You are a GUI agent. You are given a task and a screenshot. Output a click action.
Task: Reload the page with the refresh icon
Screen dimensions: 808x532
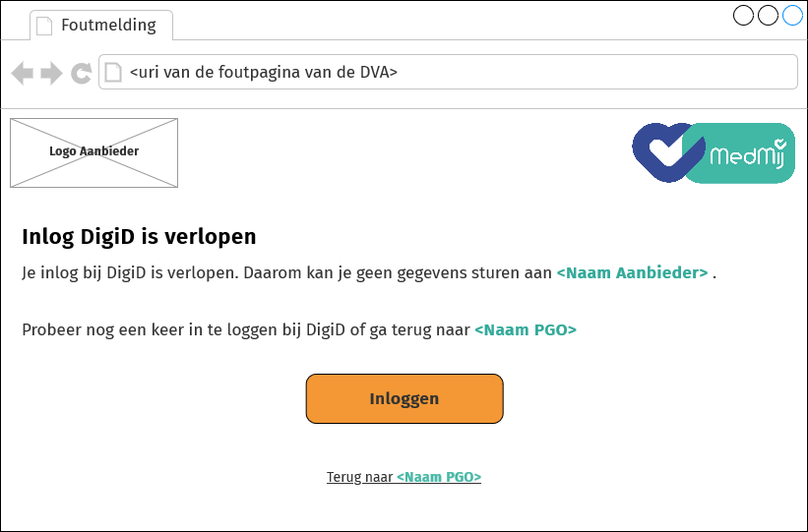coord(82,73)
